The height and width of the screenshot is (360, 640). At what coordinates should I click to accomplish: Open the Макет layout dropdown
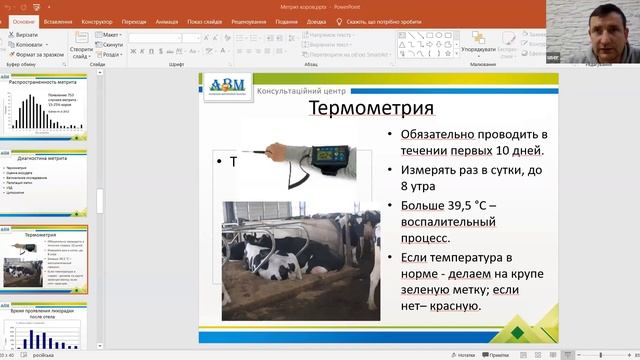(x=109, y=35)
